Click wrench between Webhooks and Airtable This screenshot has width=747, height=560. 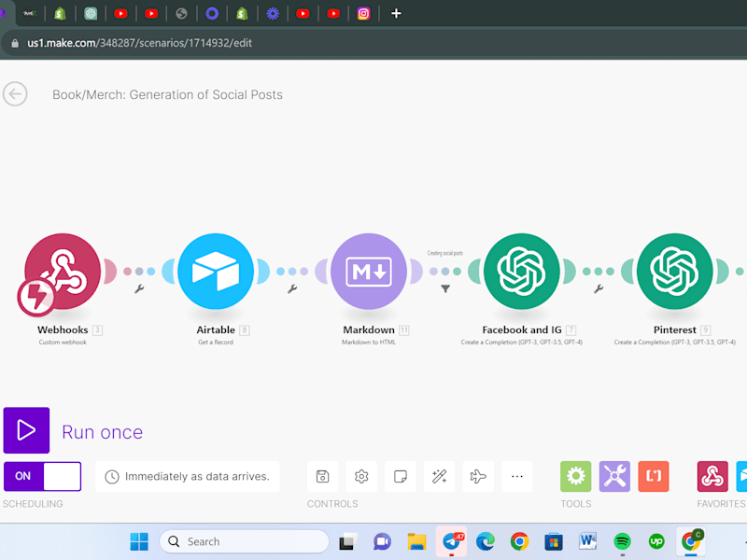coord(139,288)
